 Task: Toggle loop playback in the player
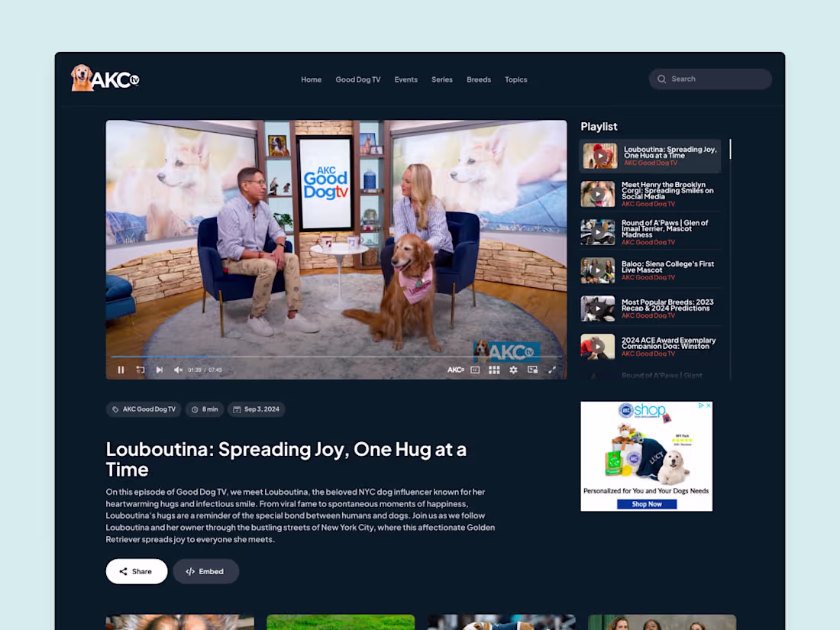[140, 370]
